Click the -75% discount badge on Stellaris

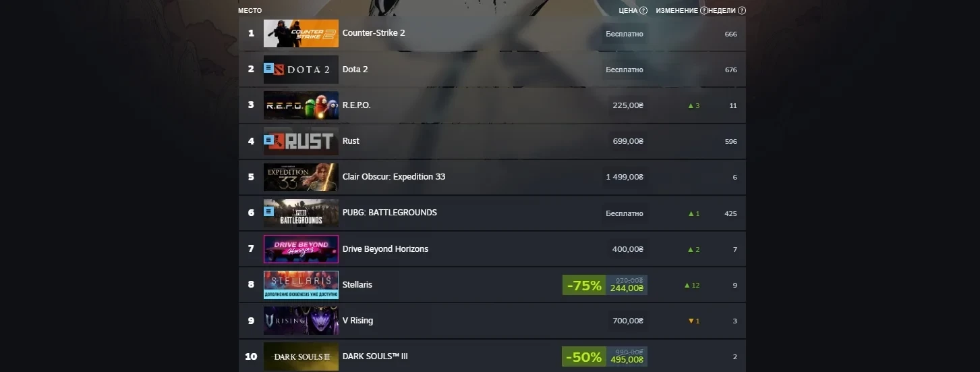point(584,286)
